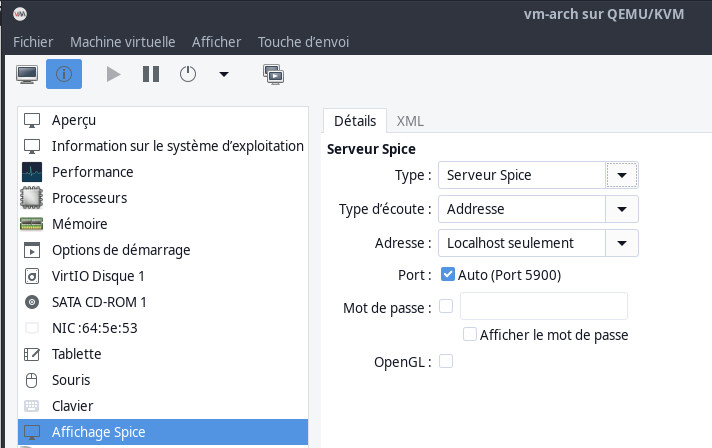Expand the Type Serveur Spice dropdown

point(622,175)
